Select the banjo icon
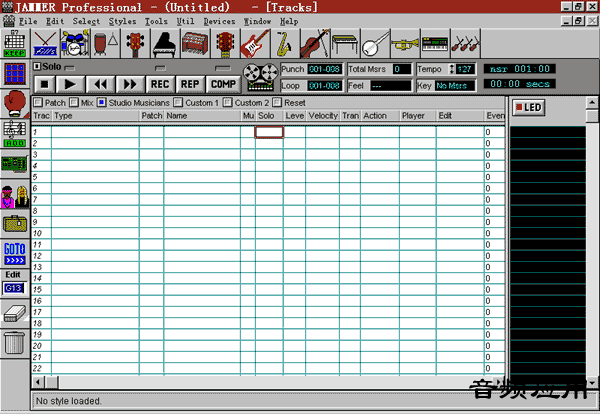Image resolution: width=600 pixels, height=414 pixels. tap(375, 43)
